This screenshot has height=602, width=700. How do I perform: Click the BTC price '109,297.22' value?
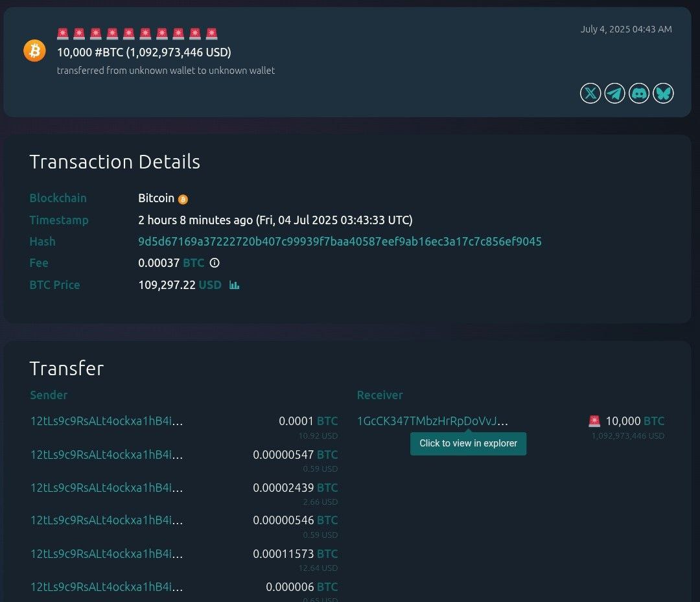pyautogui.click(x=167, y=284)
